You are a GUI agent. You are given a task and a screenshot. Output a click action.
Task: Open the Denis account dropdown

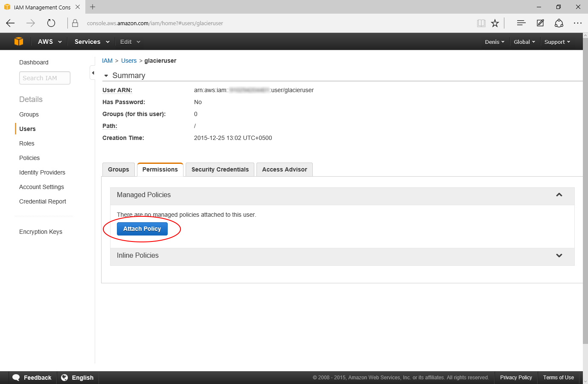495,42
